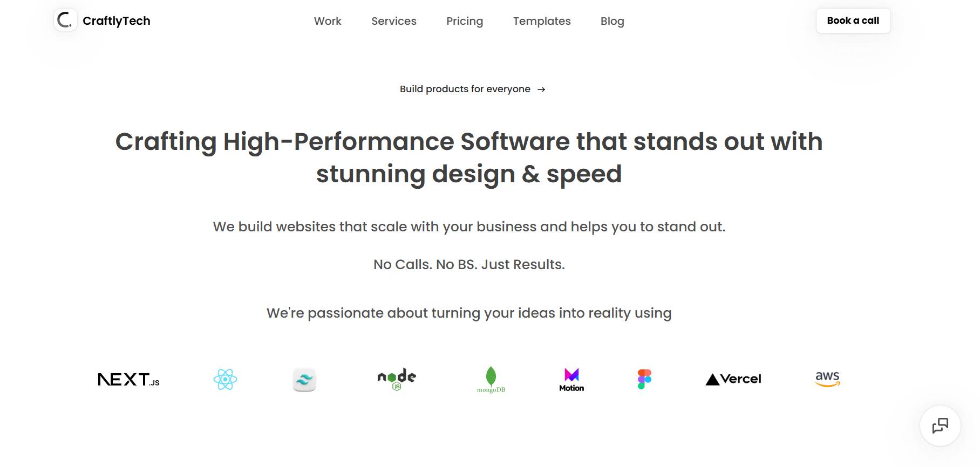Open the Build products for everyone link
This screenshot has width=980, height=467.
coord(465,89)
